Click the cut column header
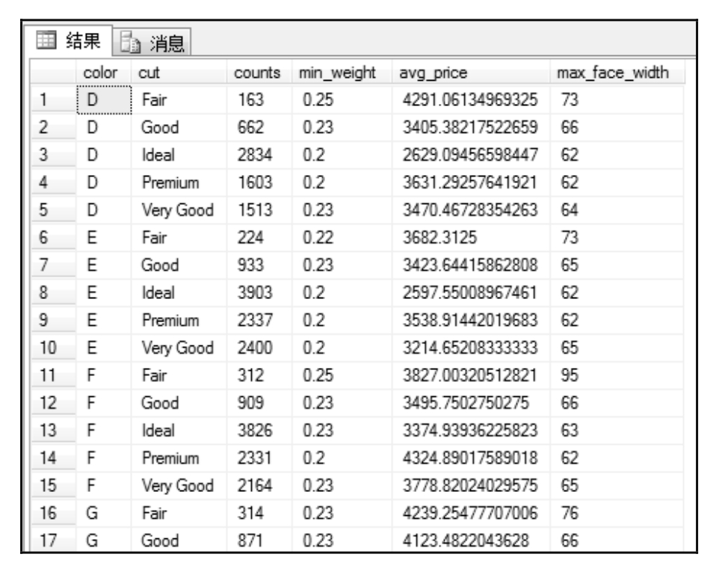This screenshot has height=563, width=728. (x=146, y=75)
